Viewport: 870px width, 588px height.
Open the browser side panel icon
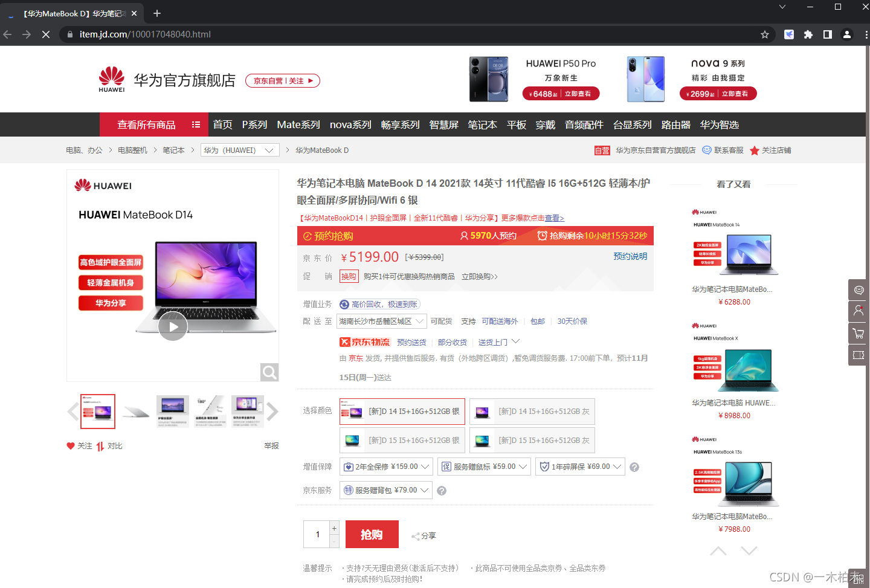[828, 34]
